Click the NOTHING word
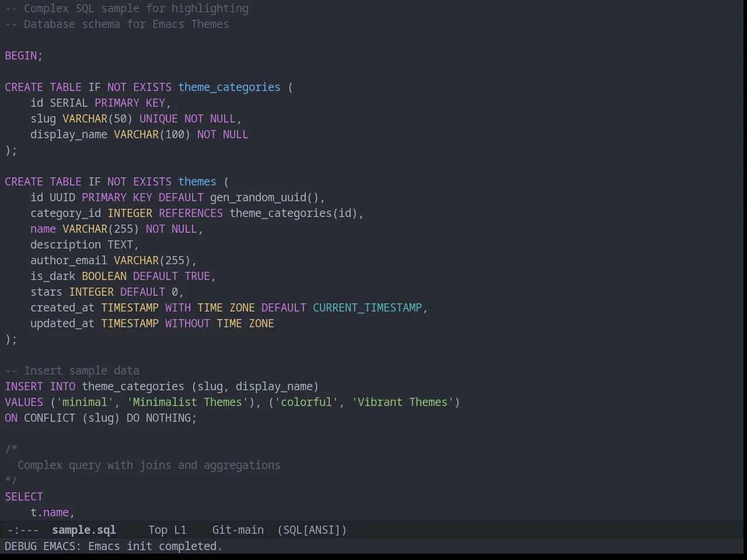The image size is (747, 560). point(168,418)
